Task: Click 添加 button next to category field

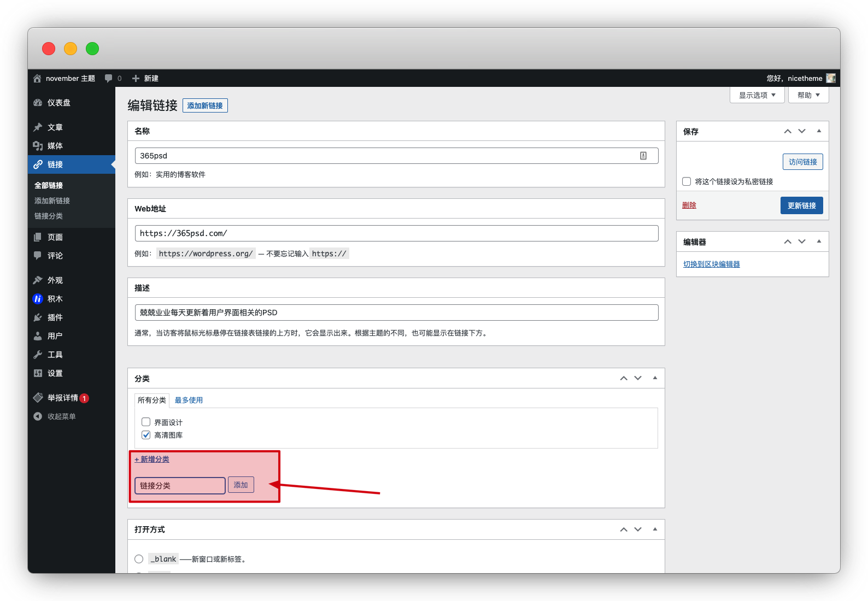Action: [x=241, y=485]
